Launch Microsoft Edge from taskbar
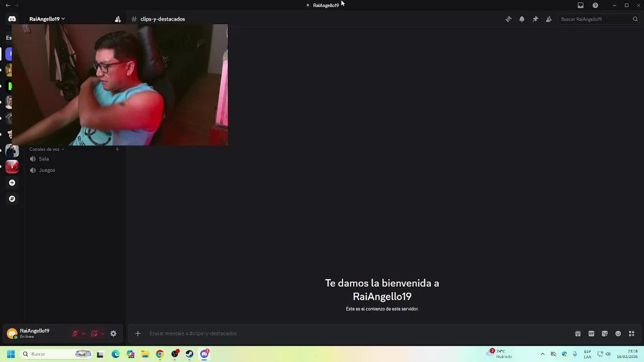This screenshot has height=362, width=644. click(x=116, y=354)
